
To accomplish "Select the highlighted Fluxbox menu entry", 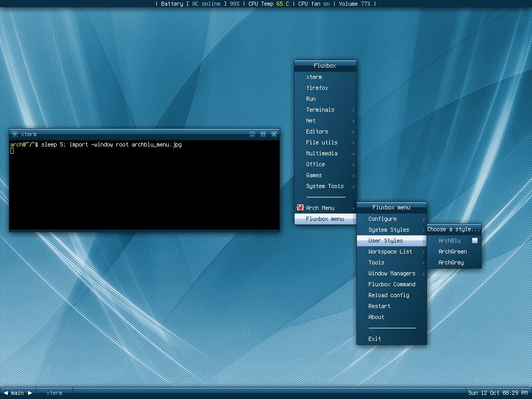I will point(325,219).
